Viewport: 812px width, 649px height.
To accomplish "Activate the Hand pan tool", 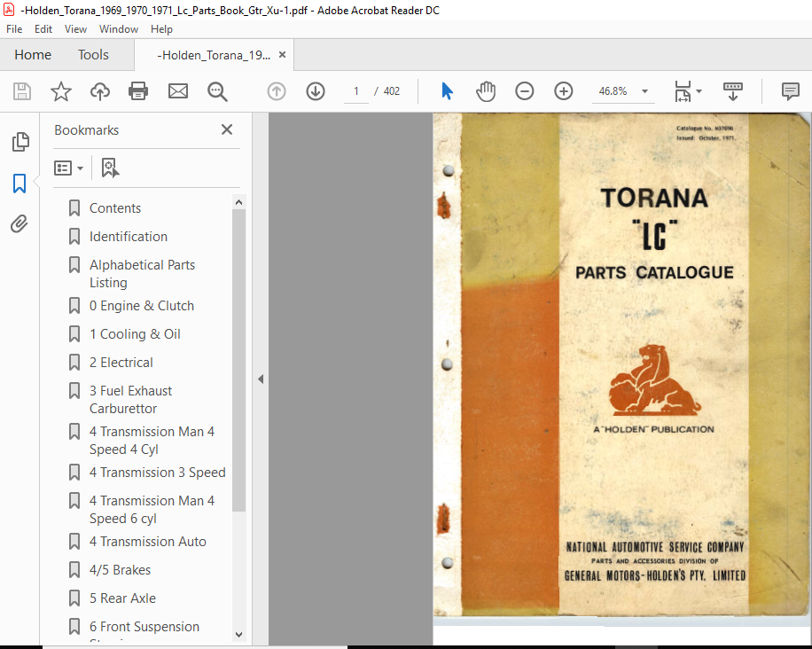I will pos(486,91).
